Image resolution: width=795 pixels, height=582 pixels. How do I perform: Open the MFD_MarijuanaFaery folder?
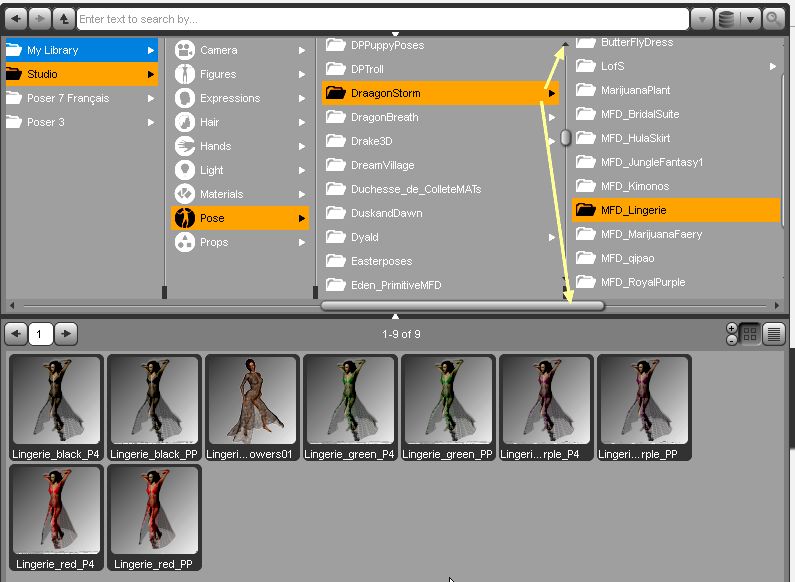coord(676,234)
